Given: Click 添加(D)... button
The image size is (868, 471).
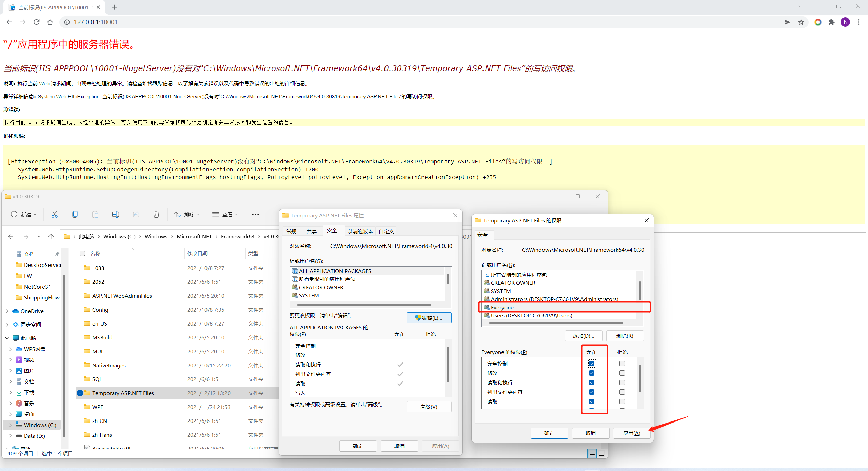Looking at the screenshot, I should [x=584, y=336].
